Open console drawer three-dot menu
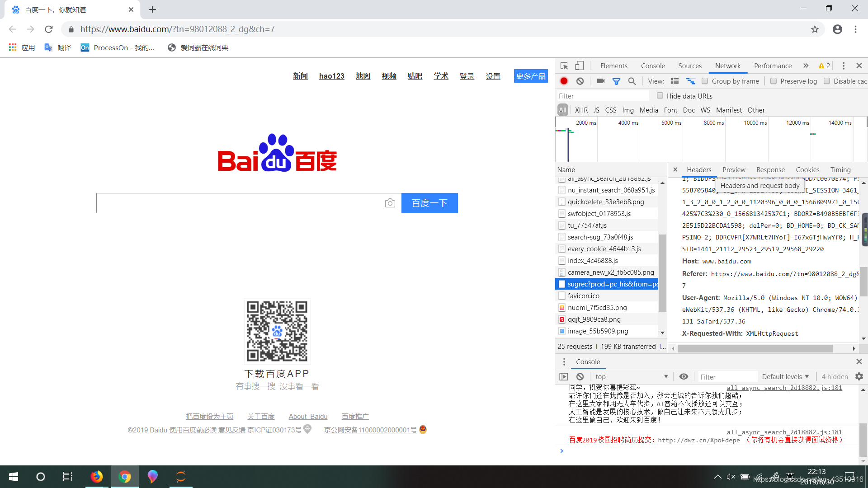This screenshot has width=868, height=488. (x=564, y=362)
